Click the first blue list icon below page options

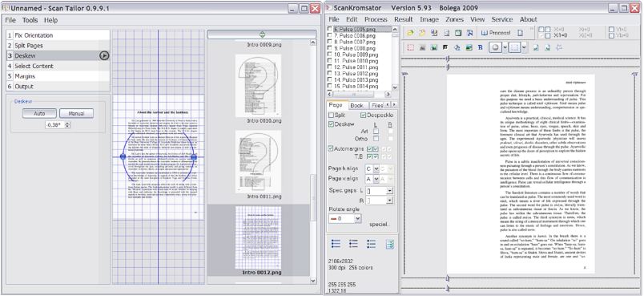pos(336,244)
